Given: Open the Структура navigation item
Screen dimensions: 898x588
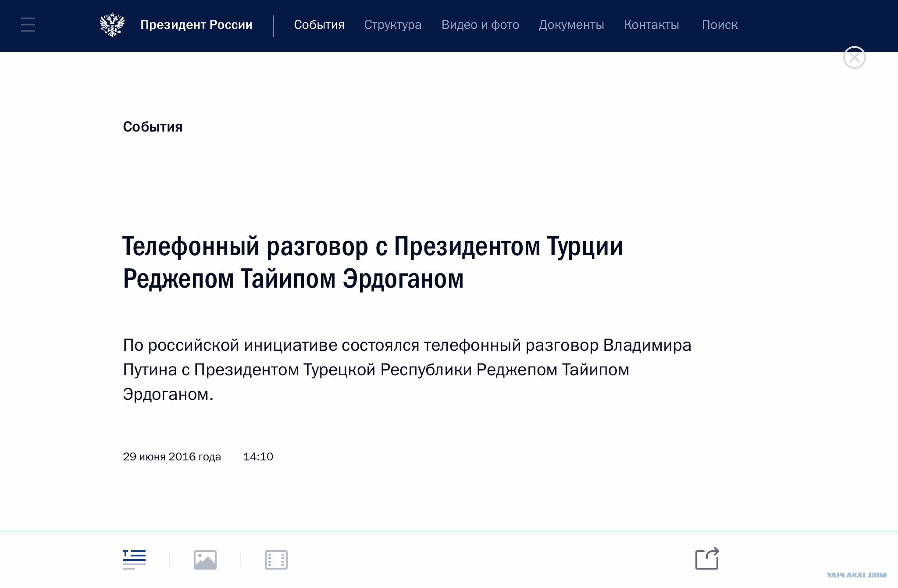Looking at the screenshot, I should tap(392, 25).
